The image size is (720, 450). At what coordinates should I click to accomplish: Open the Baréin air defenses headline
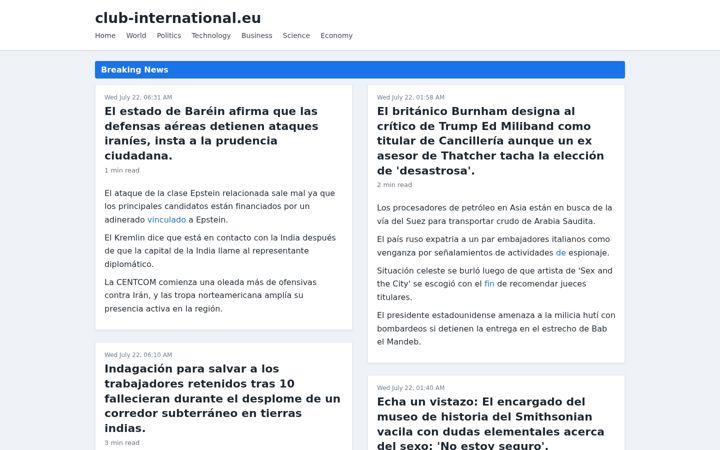pyautogui.click(x=211, y=133)
